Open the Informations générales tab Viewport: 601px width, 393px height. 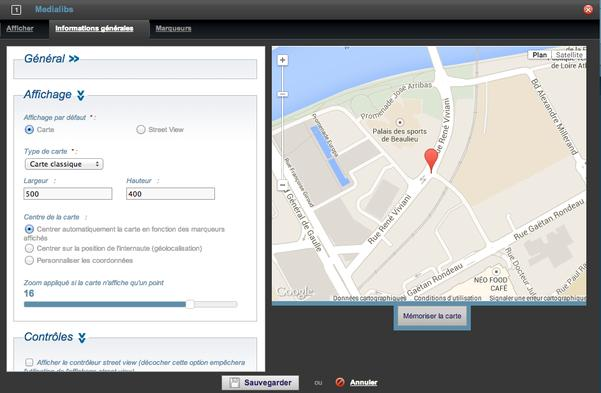click(94, 28)
